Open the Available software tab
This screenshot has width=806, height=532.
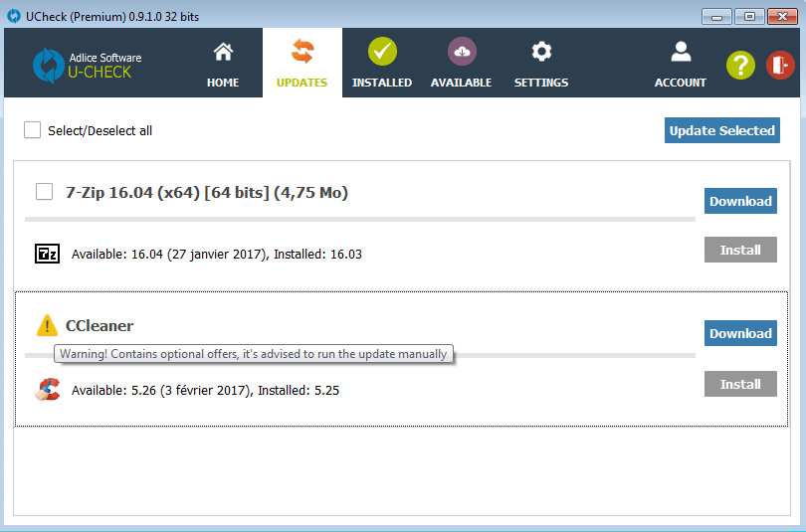pos(461,65)
